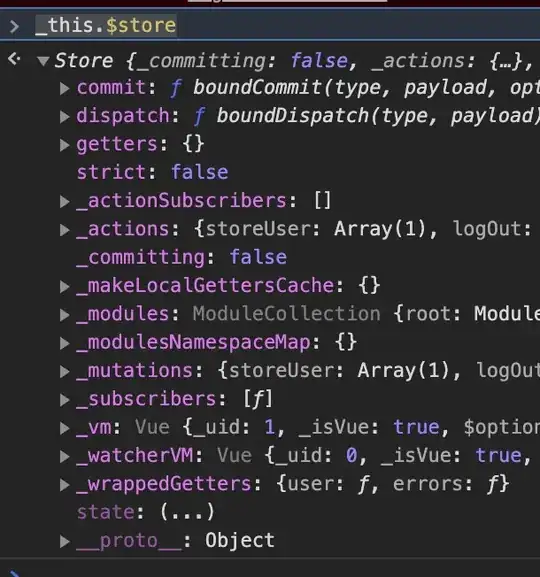Expand the _actions object arrow
Viewport: 540px width, 577px height.
tap(65, 230)
